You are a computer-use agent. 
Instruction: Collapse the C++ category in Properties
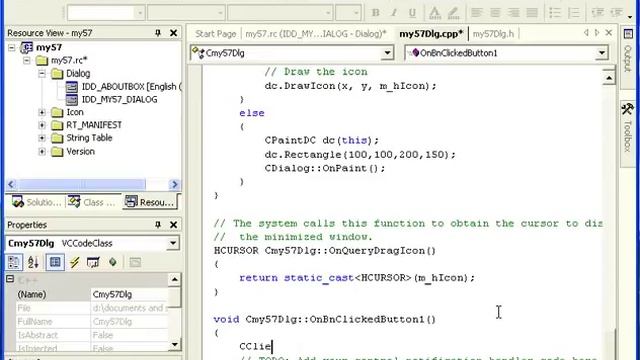pyautogui.click(x=10, y=279)
